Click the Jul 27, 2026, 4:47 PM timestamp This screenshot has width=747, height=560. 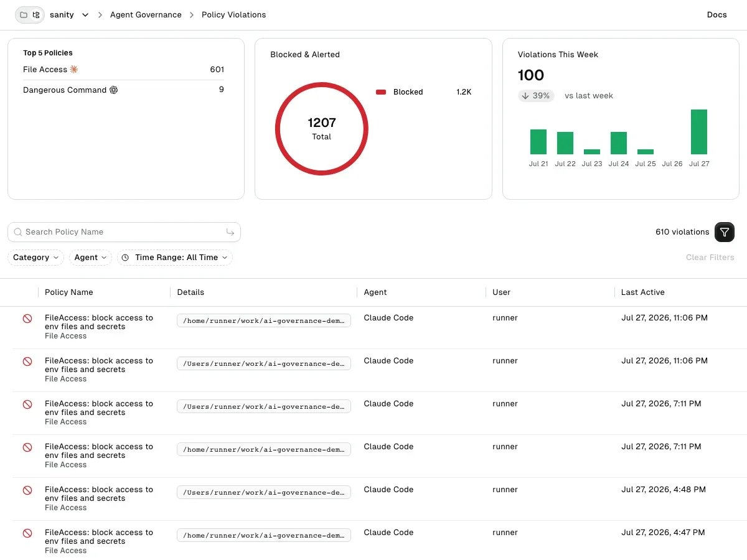tap(663, 533)
